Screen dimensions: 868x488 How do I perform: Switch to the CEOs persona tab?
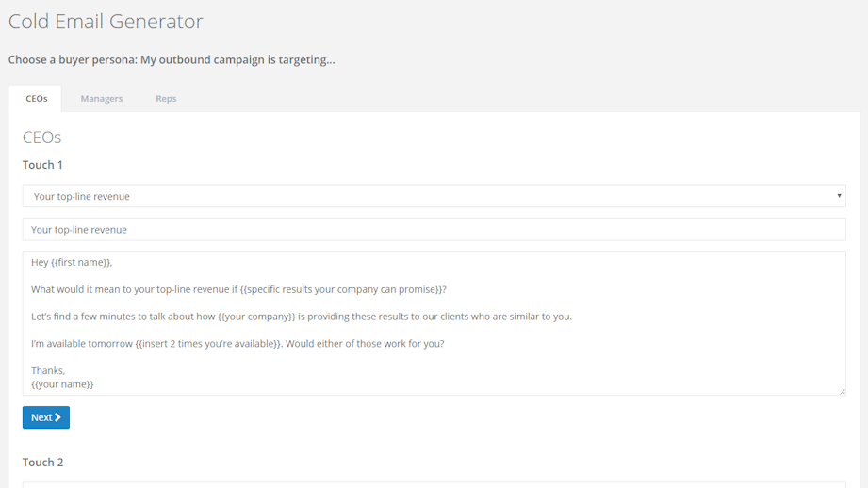pos(37,99)
